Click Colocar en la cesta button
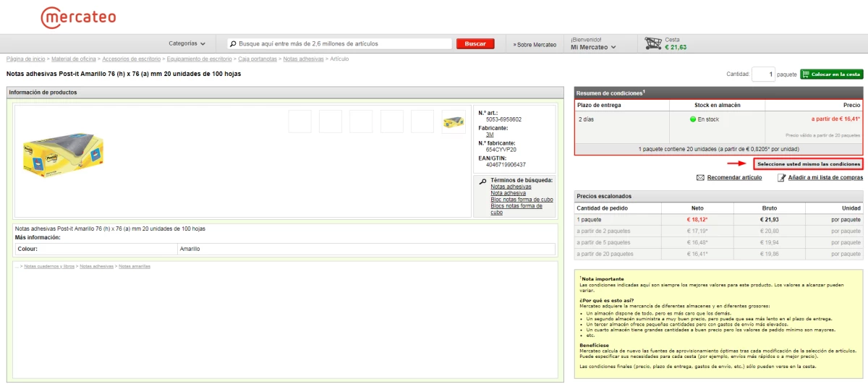 click(831, 74)
